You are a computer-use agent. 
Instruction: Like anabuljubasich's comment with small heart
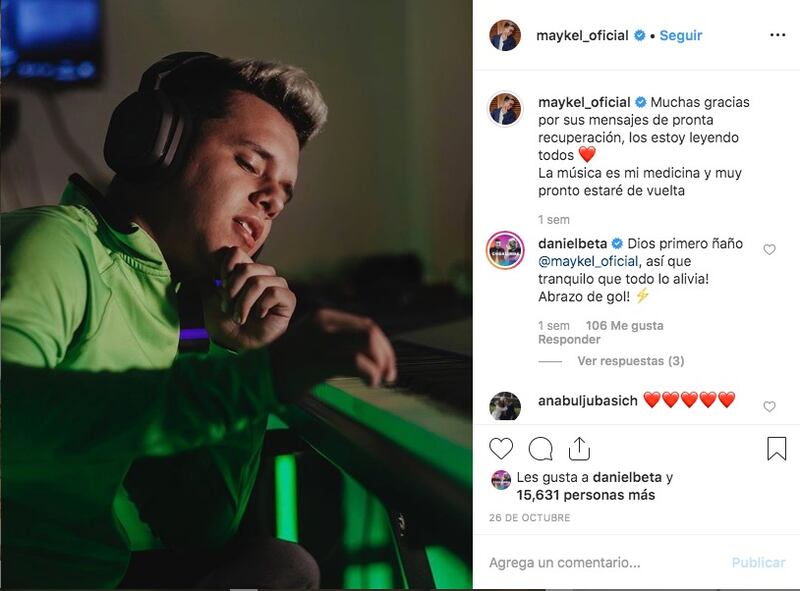(769, 407)
